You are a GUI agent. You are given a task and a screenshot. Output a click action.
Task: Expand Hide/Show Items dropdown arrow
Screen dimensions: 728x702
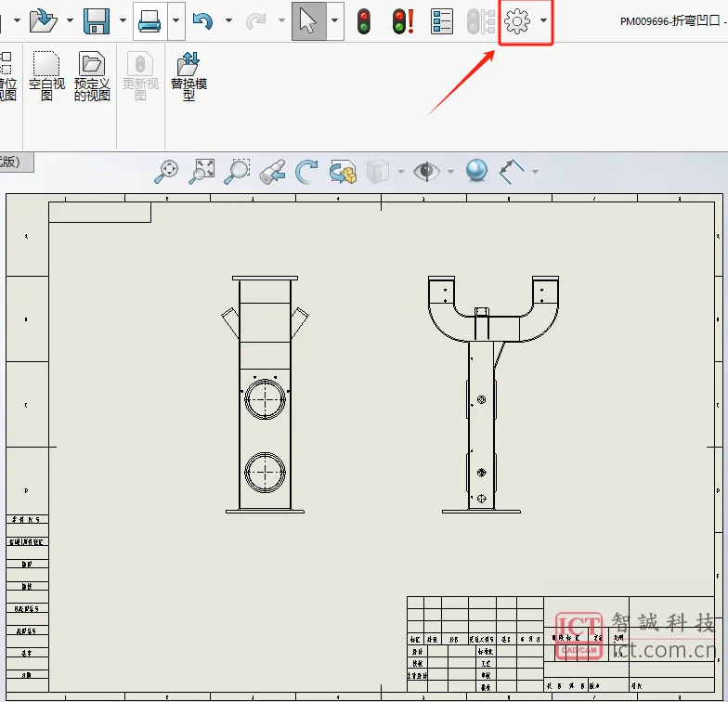[450, 172]
